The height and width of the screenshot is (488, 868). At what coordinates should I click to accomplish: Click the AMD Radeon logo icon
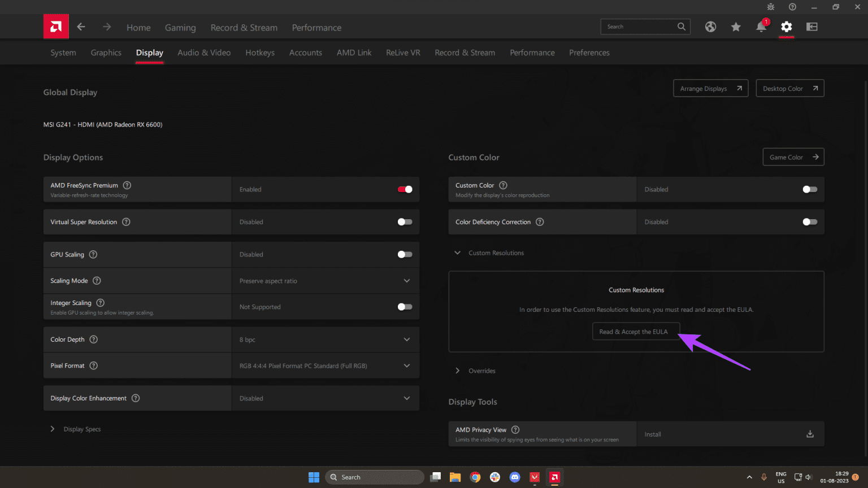pos(56,27)
